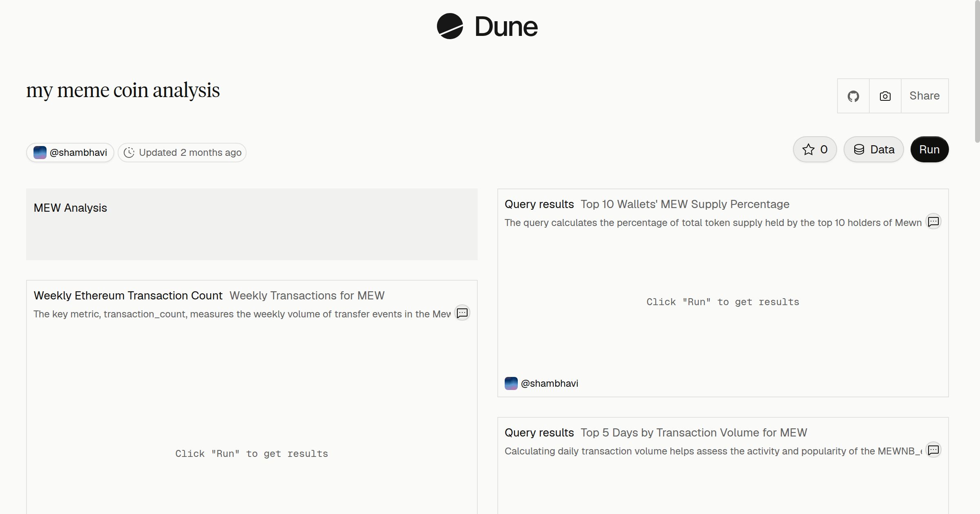The height and width of the screenshot is (514, 980).
Task: Click the daily transaction volume description text
Action: click(x=713, y=451)
